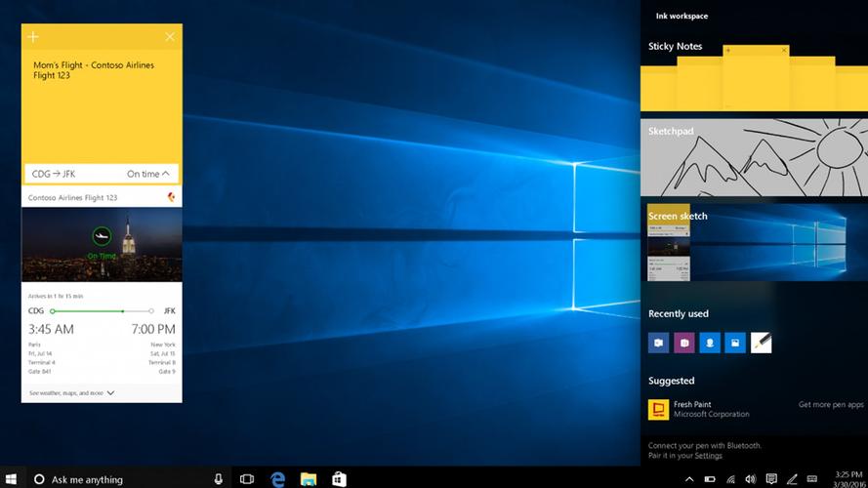Click the Cortana microphone icon
The height and width of the screenshot is (488, 868).
coord(218,479)
